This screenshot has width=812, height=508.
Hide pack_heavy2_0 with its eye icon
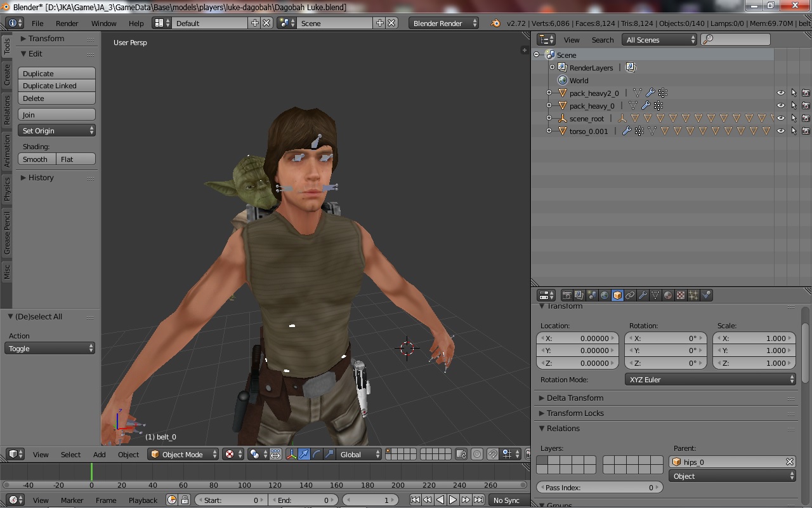(x=781, y=93)
